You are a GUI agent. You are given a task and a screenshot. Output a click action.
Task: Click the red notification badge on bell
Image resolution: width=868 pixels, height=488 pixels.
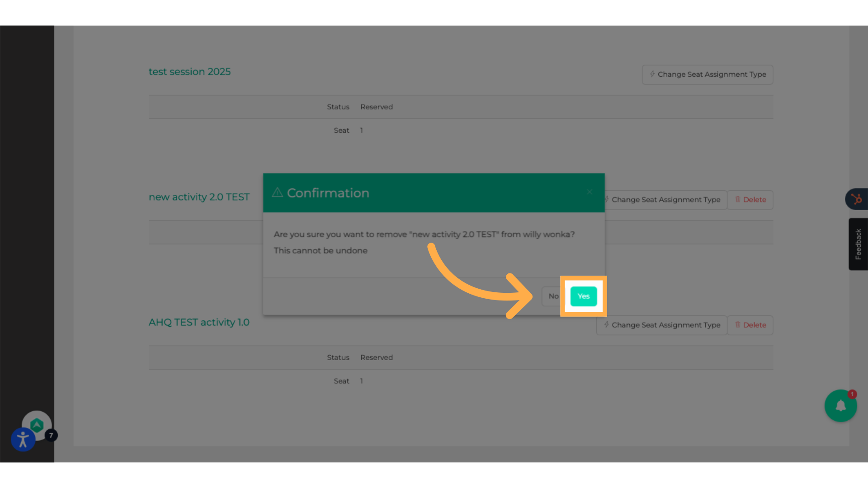tap(852, 394)
